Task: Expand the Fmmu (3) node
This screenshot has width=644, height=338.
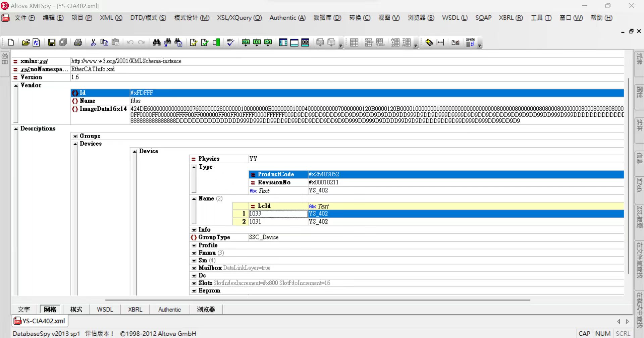Action: pyautogui.click(x=194, y=253)
